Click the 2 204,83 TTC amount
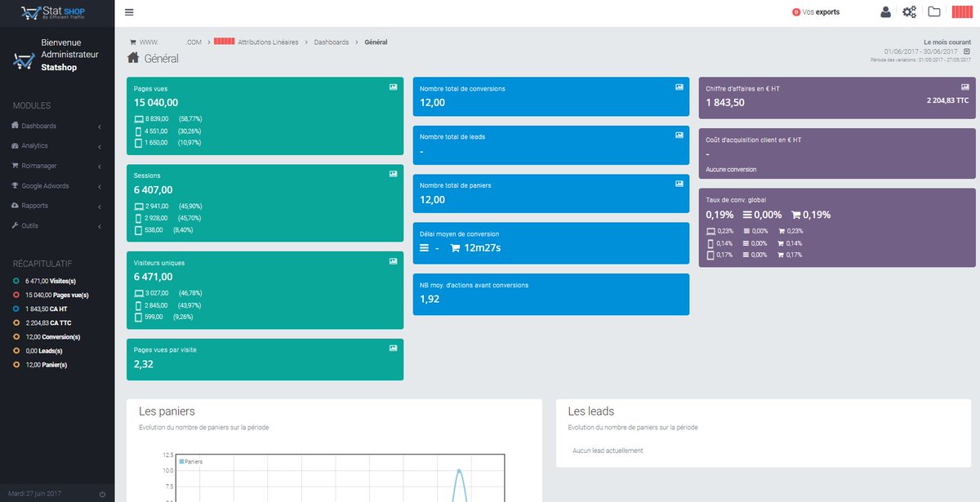Screen dimensions: 980x502 point(948,100)
